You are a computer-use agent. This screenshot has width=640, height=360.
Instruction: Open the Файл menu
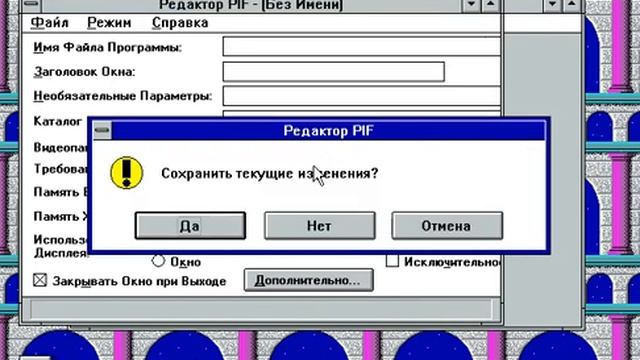(x=50, y=22)
